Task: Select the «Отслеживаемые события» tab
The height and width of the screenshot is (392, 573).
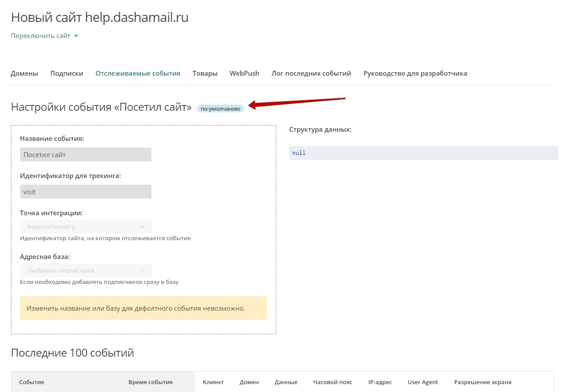Action: pos(138,73)
